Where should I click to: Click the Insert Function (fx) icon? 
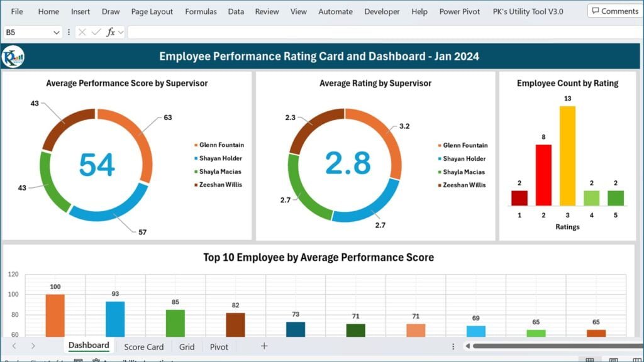coord(112,32)
